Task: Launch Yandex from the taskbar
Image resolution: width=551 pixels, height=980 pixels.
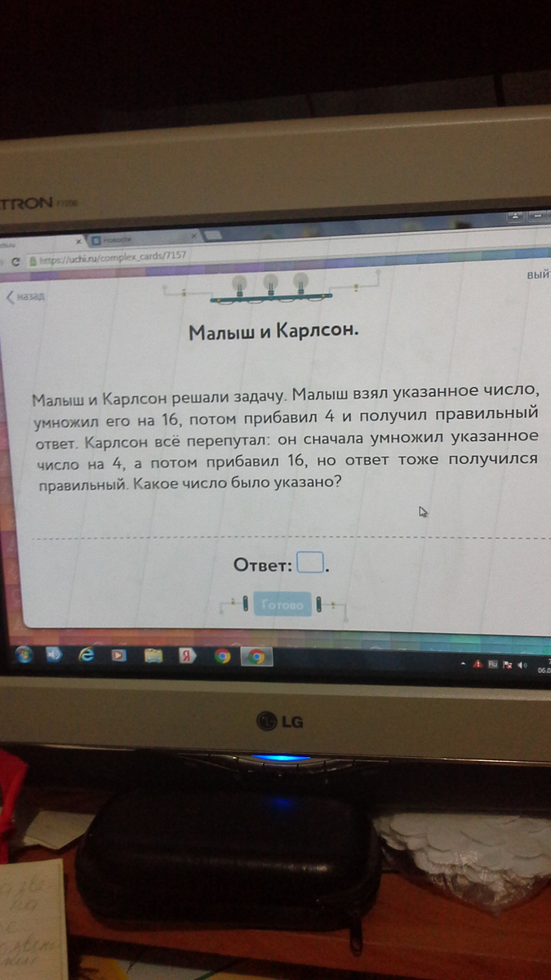Action: click(x=187, y=655)
